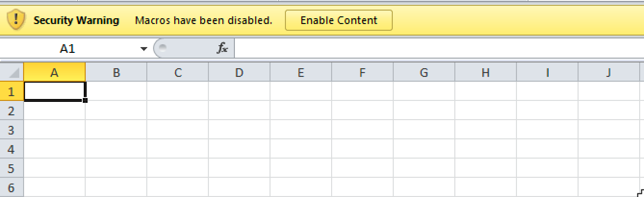This screenshot has width=644, height=197.
Task: Click the Insert Function fx icon
Action: [222, 48]
